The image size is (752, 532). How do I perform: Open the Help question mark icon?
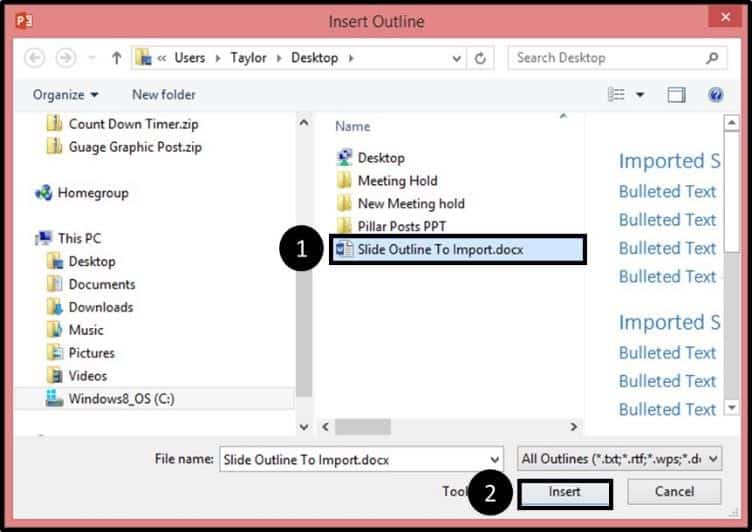coord(715,95)
